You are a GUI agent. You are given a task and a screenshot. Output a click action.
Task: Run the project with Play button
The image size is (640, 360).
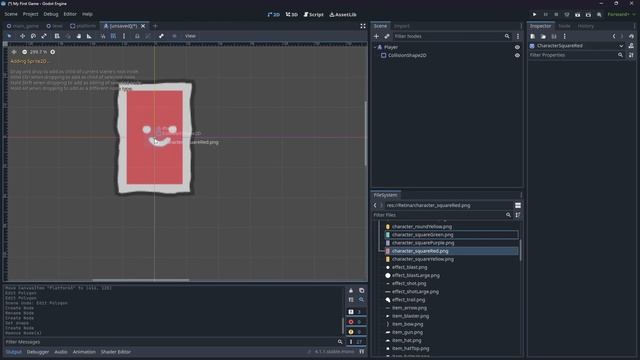pyautogui.click(x=534, y=14)
